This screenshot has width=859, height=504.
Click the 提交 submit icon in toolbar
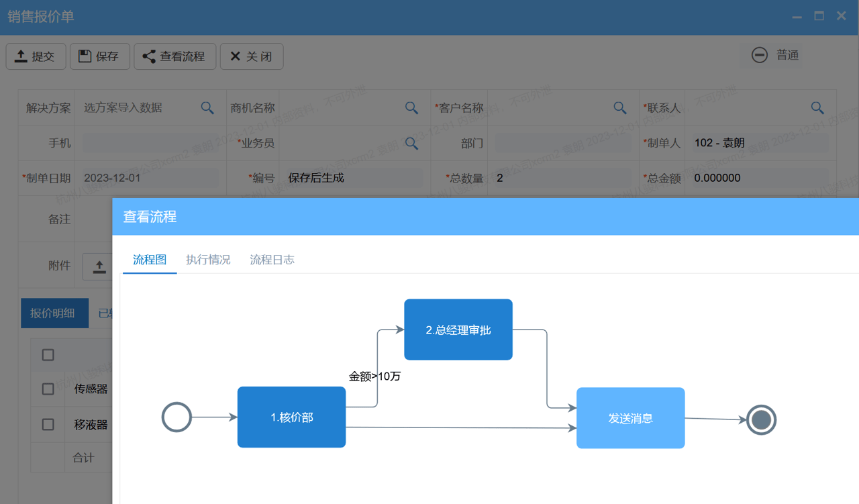[21, 56]
